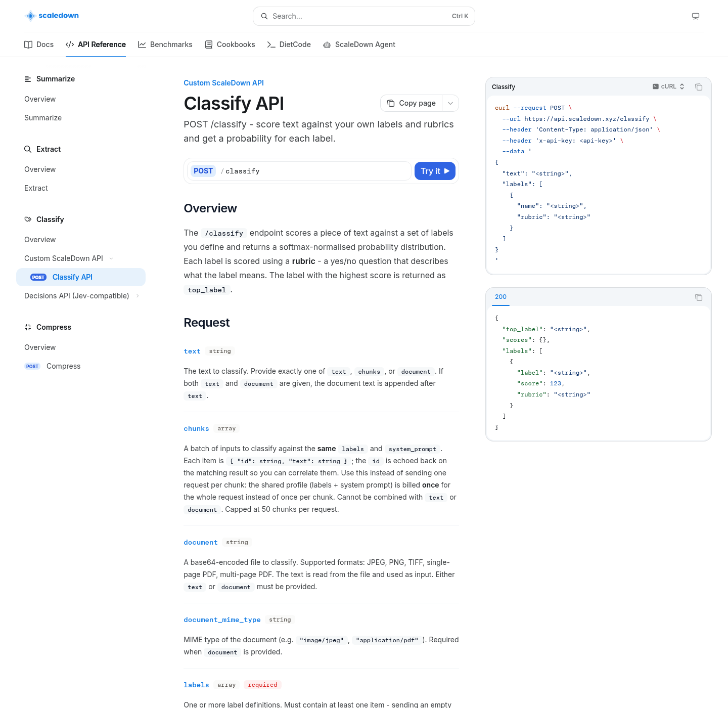
Task: Open the cURL language selector dropdown
Action: [668, 86]
